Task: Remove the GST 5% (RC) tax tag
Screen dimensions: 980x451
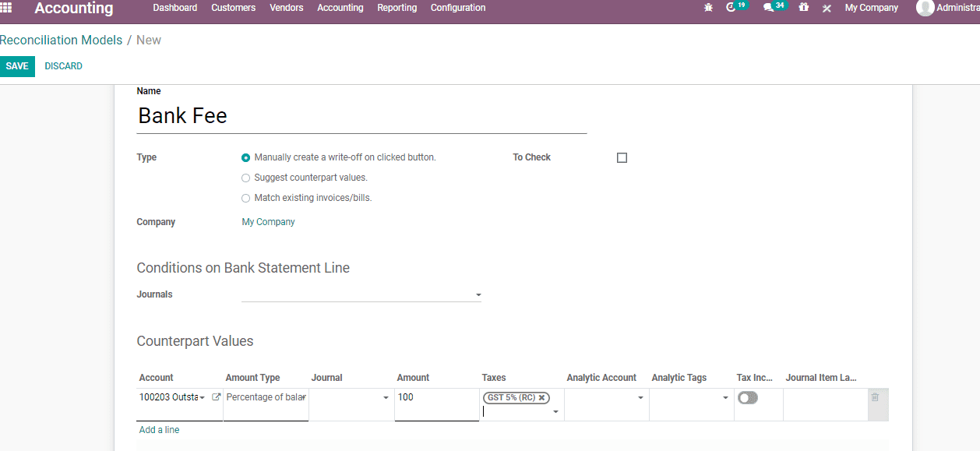Action: click(541, 397)
